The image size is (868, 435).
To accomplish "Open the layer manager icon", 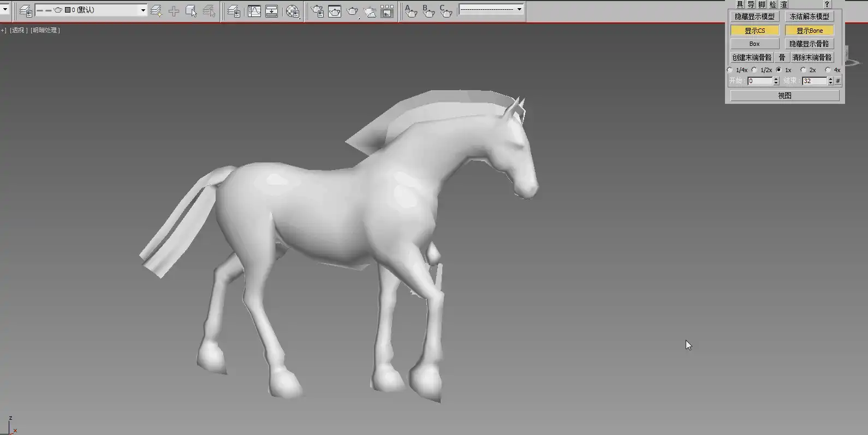I will (x=26, y=10).
